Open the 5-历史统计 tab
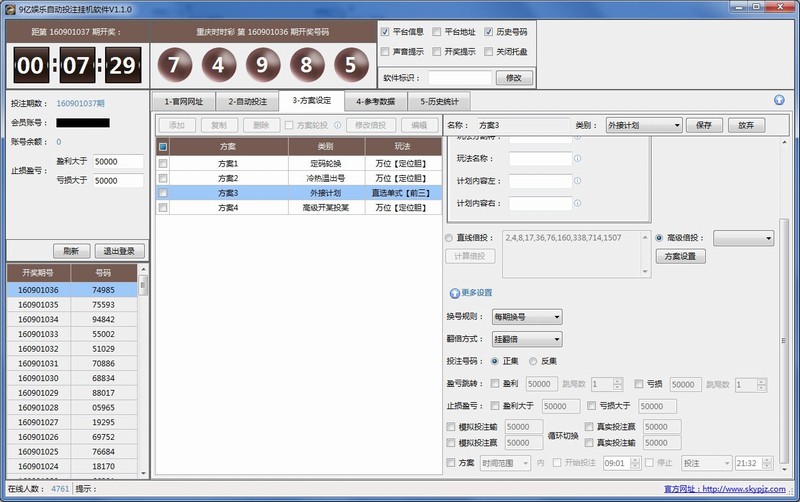This screenshot has width=800, height=502. point(438,101)
